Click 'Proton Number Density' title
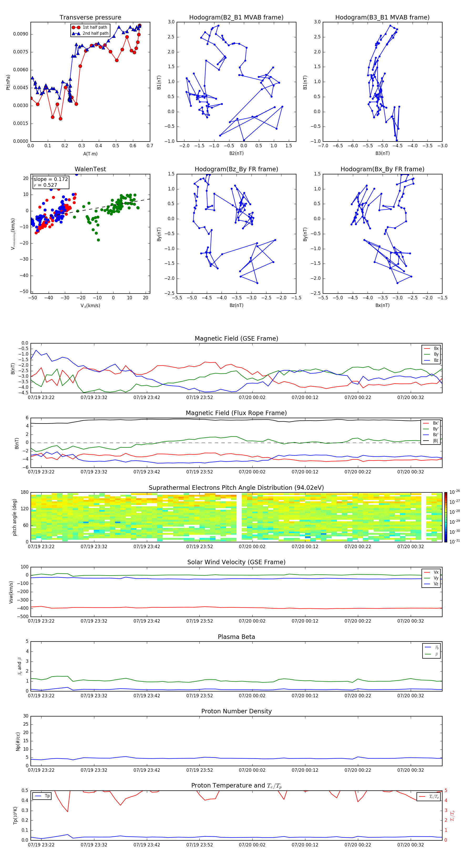Viewport: 473px width, 868px height. coord(236,711)
